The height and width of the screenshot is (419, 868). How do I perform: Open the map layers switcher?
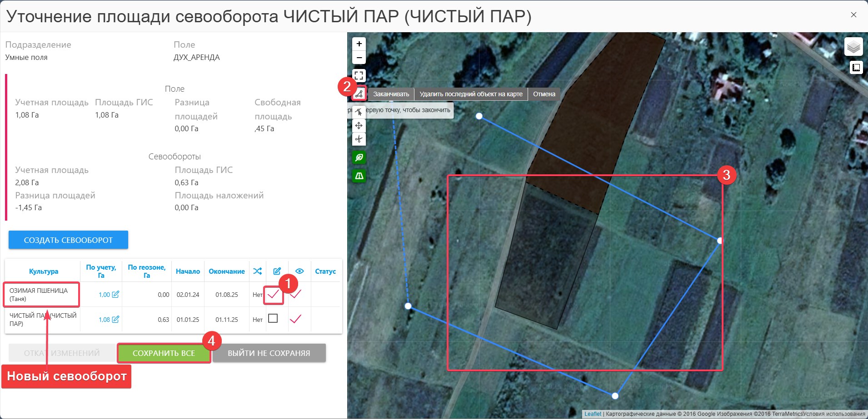853,47
